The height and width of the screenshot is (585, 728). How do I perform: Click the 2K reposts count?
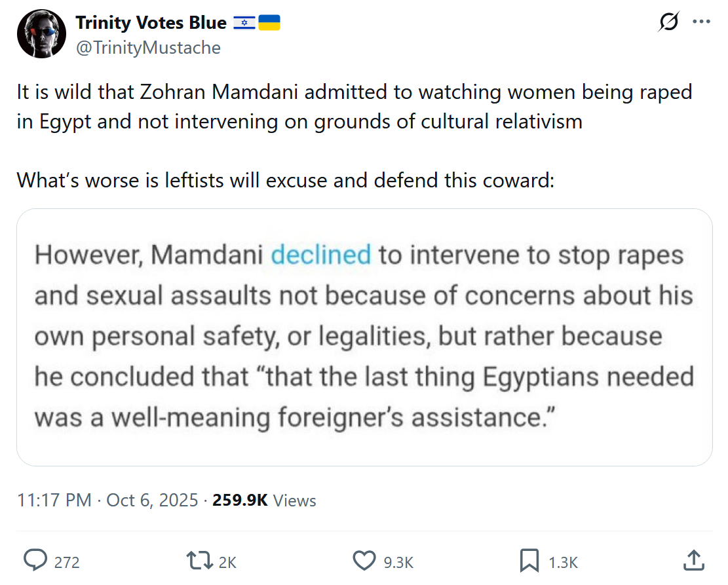tap(227, 561)
